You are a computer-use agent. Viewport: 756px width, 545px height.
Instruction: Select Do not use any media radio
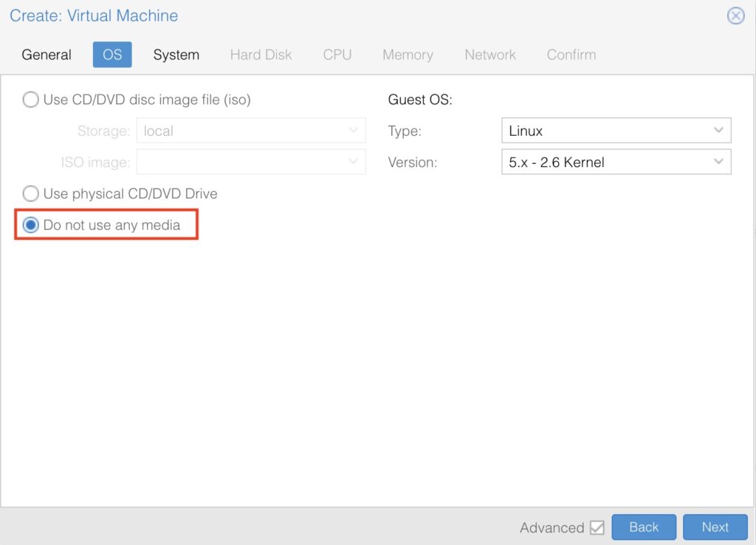(31, 225)
